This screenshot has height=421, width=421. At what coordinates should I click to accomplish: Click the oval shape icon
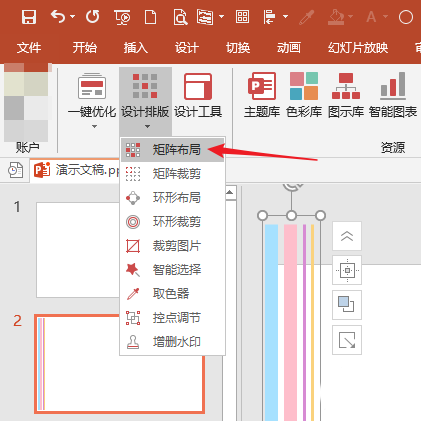coord(406,17)
